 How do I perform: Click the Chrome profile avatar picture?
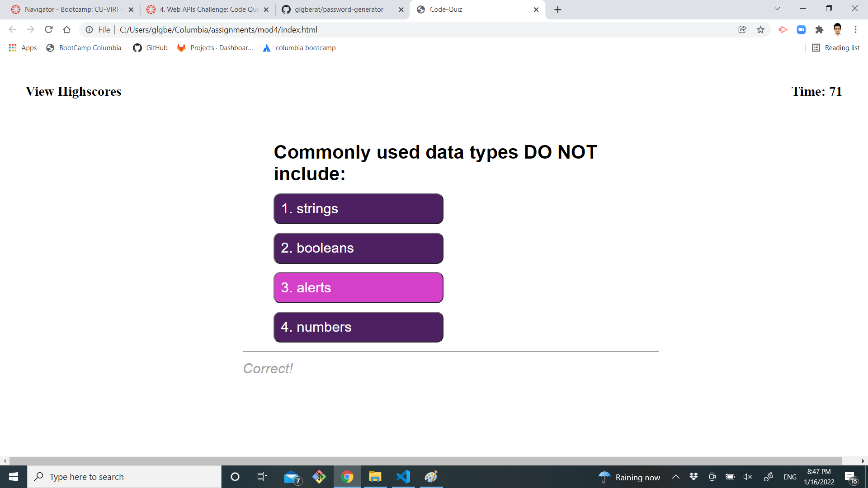coord(839,29)
